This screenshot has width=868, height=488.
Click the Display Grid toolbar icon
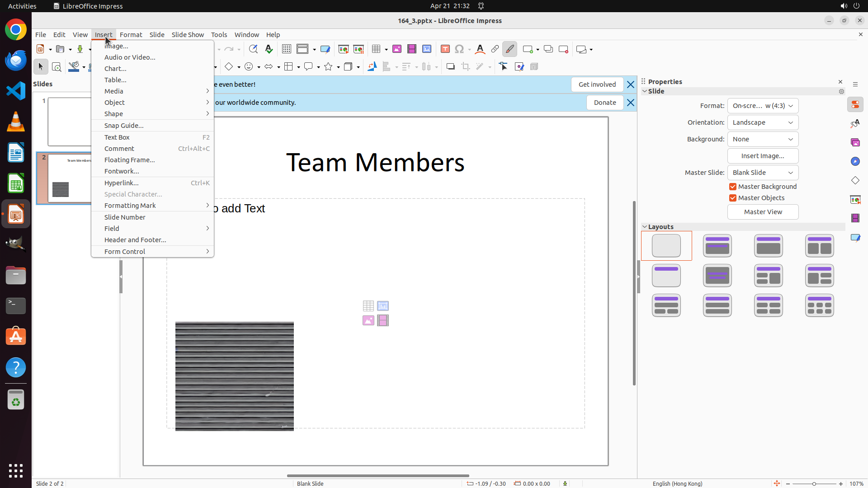coord(286,49)
